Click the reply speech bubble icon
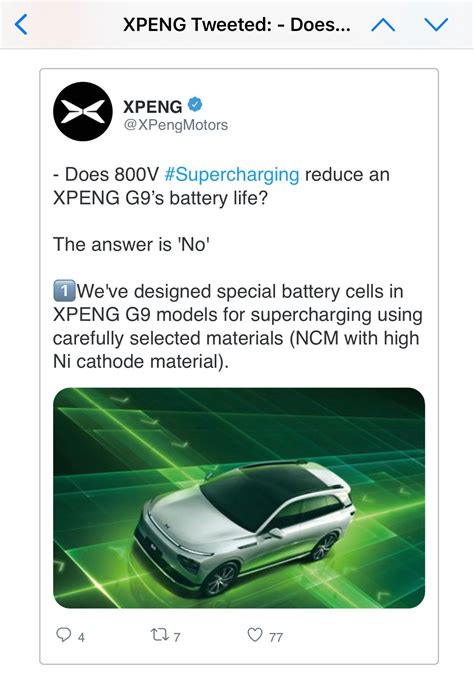This screenshot has width=474, height=679. pos(64,634)
